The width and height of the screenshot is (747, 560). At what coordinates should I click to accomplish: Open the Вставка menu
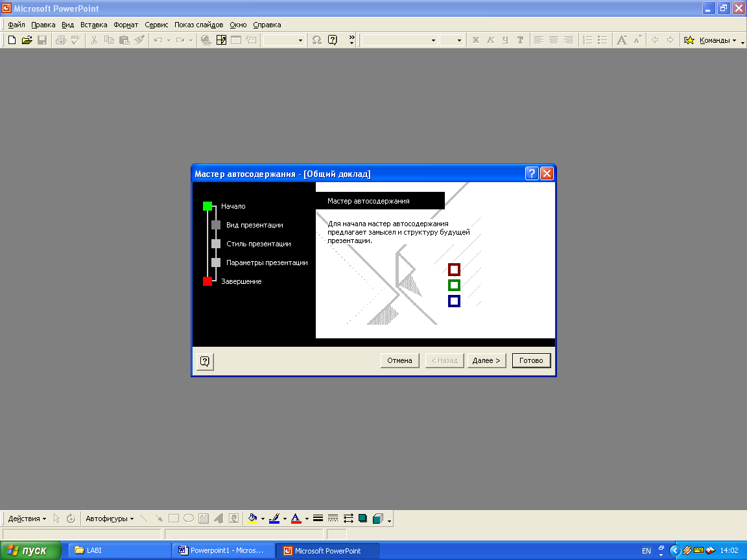pyautogui.click(x=93, y=25)
